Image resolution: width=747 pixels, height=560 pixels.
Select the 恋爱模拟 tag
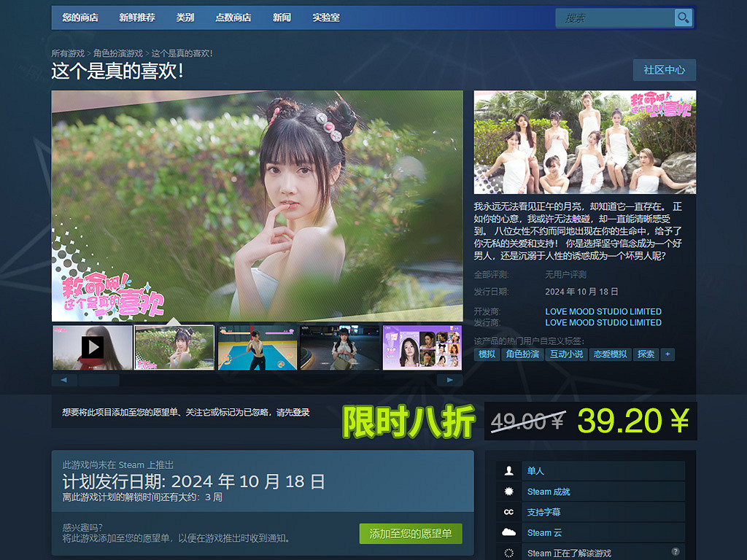tap(611, 354)
